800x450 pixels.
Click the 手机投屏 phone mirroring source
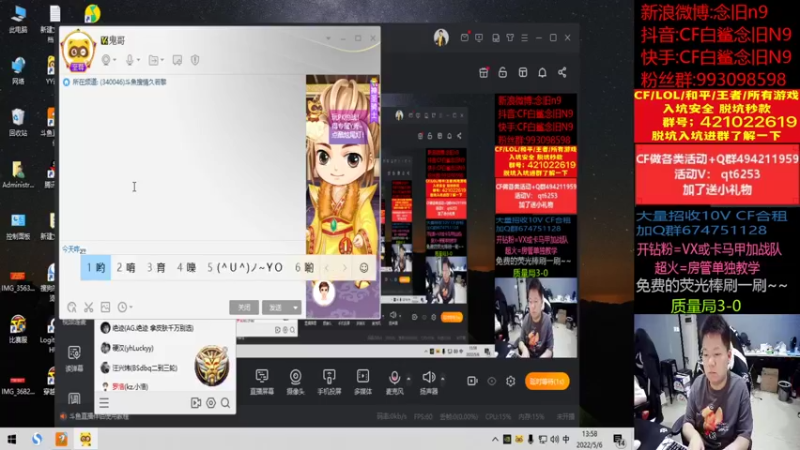[x=329, y=382]
